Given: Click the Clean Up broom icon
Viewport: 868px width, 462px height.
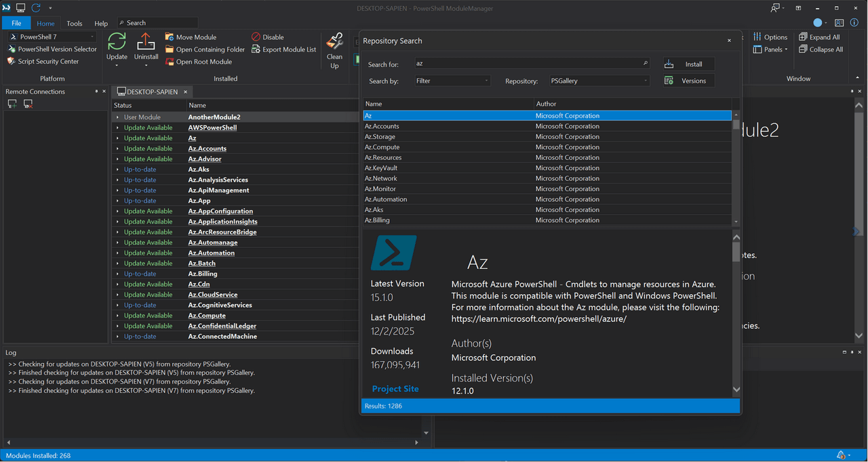Looking at the screenshot, I should [x=334, y=42].
